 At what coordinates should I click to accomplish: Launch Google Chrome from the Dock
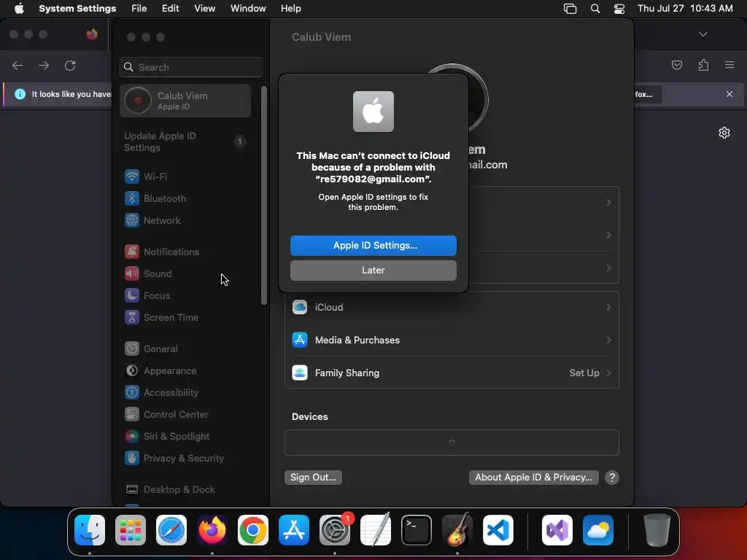point(253,530)
